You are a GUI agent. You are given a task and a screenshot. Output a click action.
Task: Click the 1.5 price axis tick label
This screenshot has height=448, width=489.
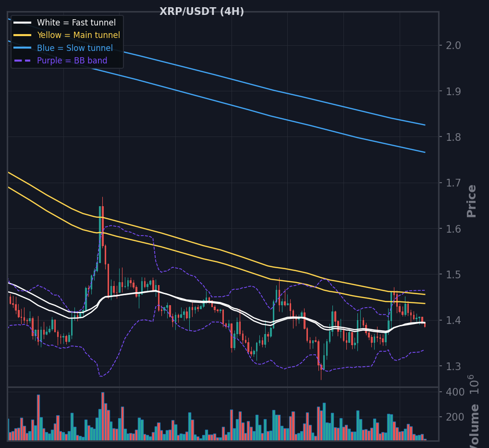tap(453, 274)
